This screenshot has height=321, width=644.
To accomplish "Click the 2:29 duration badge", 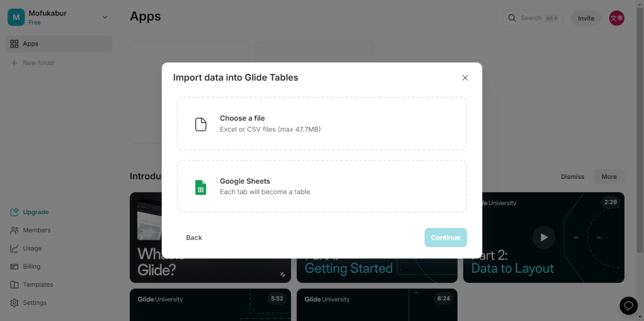I will 610,202.
